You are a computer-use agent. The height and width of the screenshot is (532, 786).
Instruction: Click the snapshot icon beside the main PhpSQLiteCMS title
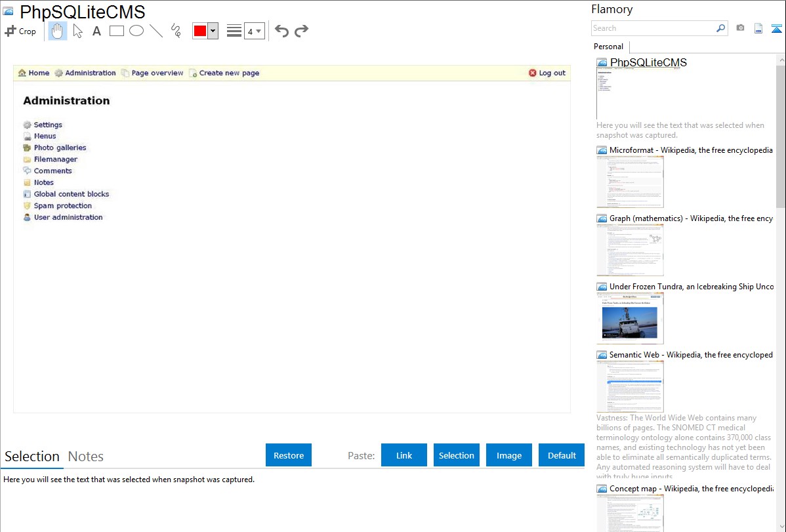coord(8,12)
